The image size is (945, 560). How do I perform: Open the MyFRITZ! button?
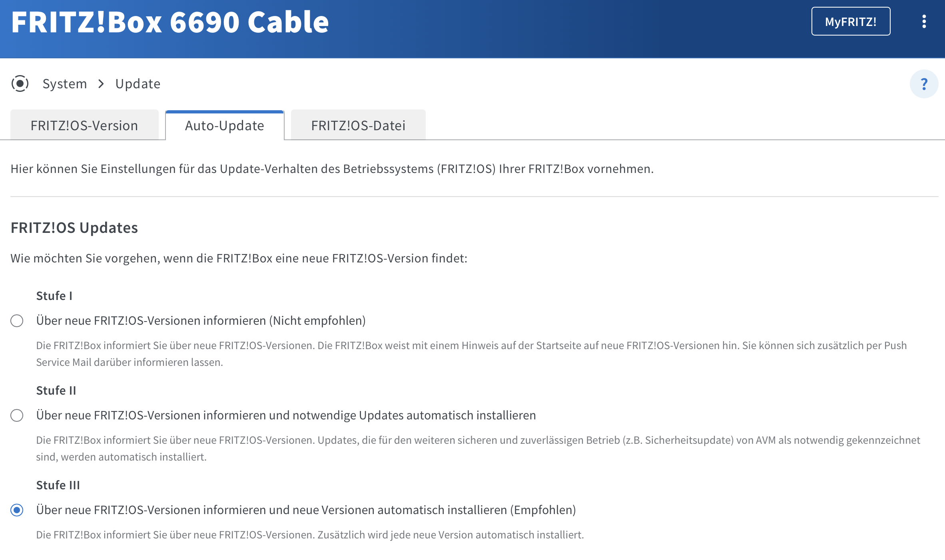[x=851, y=22]
